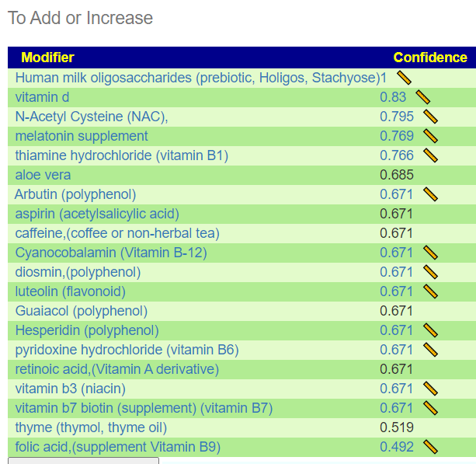Click the pencil icon for melatonin supplement

(x=430, y=136)
